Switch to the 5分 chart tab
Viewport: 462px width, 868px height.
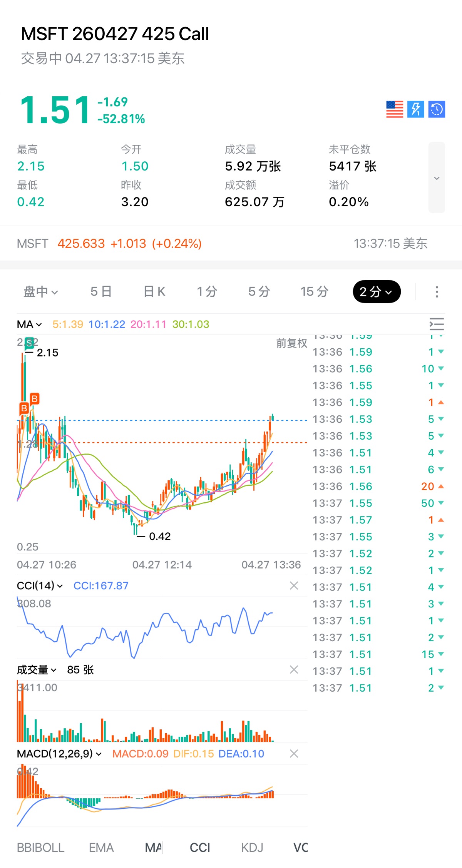[x=259, y=292]
